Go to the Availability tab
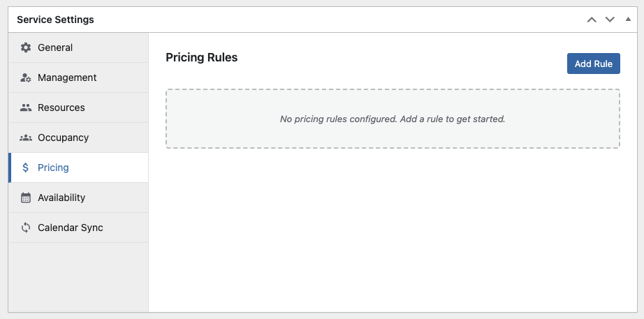 pos(61,198)
